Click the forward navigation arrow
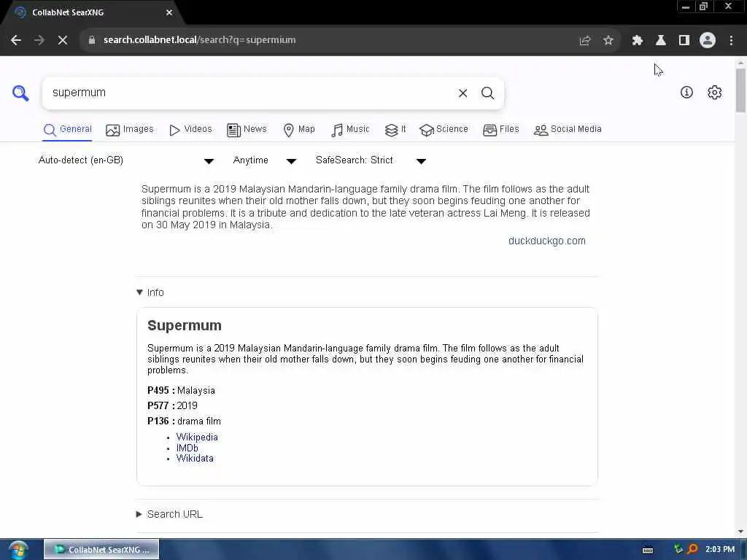Image resolution: width=747 pixels, height=560 pixels. [x=39, y=40]
